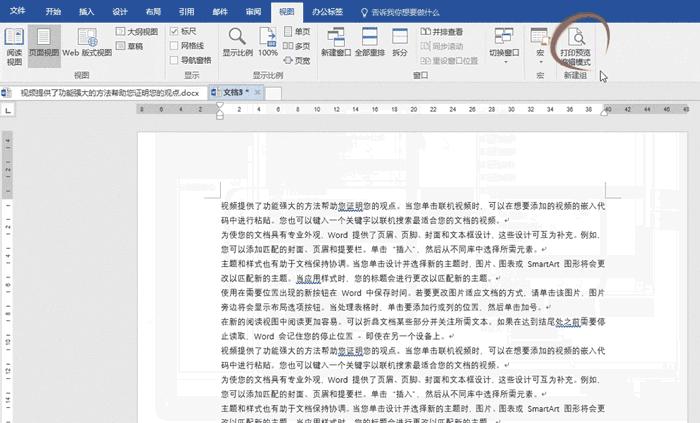700x423 pixels.
Task: Click the word SmartArt in third paragraph
Action: (543, 264)
